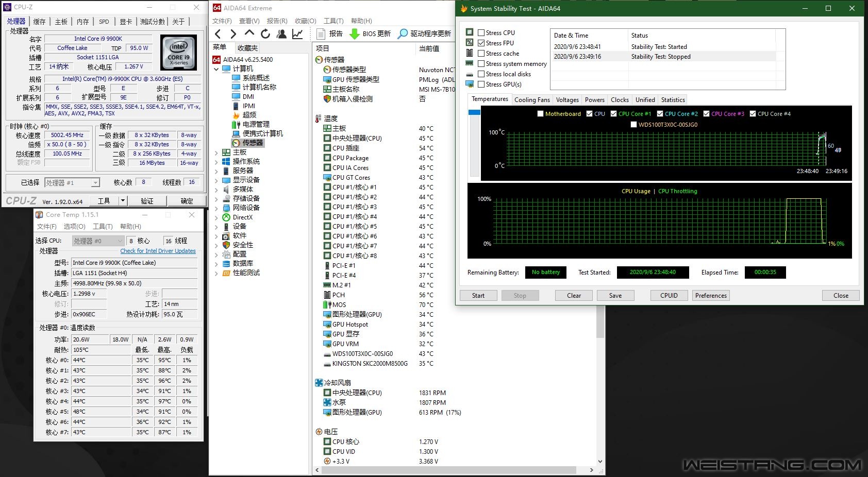The height and width of the screenshot is (477, 868).
Task: Click the up arrow in AIDA64 toolbar
Action: [x=249, y=33]
